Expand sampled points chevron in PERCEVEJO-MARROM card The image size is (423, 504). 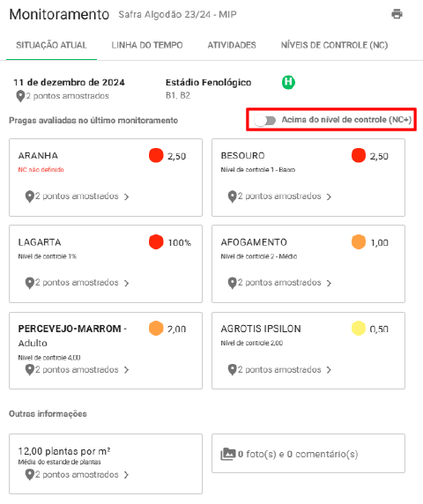pyautogui.click(x=126, y=370)
